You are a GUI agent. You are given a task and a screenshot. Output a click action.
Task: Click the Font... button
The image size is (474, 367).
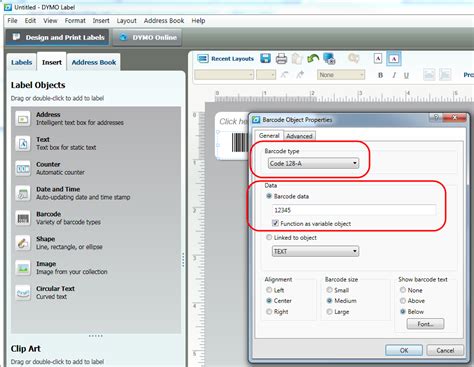click(425, 324)
